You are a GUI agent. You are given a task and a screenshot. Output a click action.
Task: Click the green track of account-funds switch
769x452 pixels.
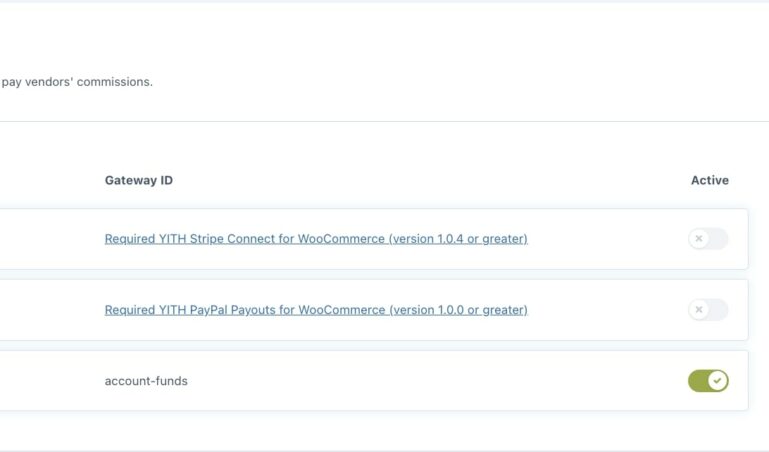(697, 381)
